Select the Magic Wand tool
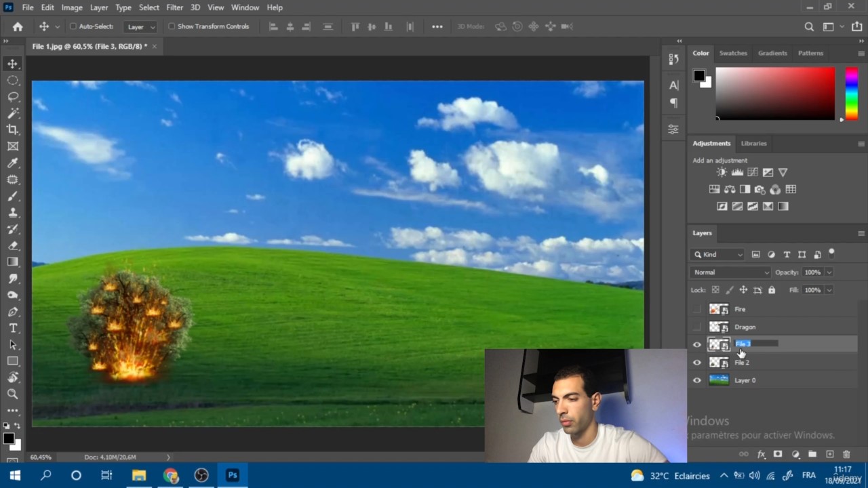The height and width of the screenshot is (488, 868). point(13,113)
